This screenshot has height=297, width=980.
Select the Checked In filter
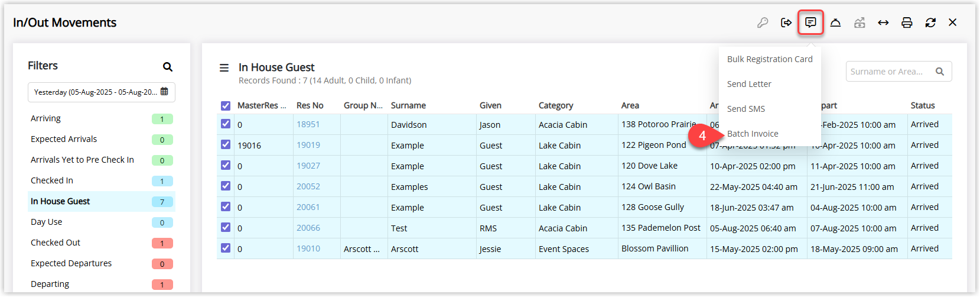(x=102, y=180)
